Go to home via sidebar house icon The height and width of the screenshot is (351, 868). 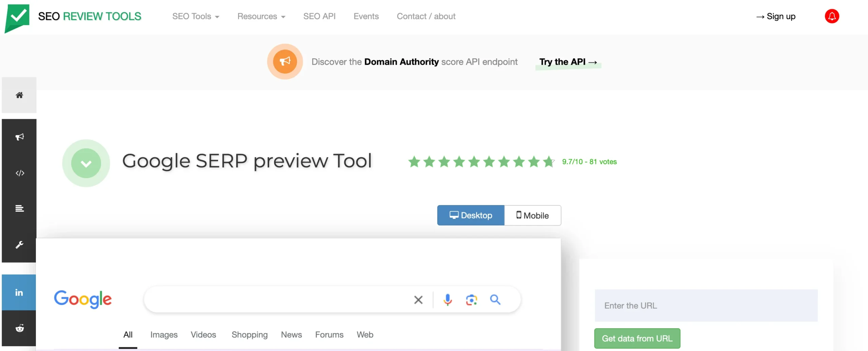pyautogui.click(x=19, y=95)
